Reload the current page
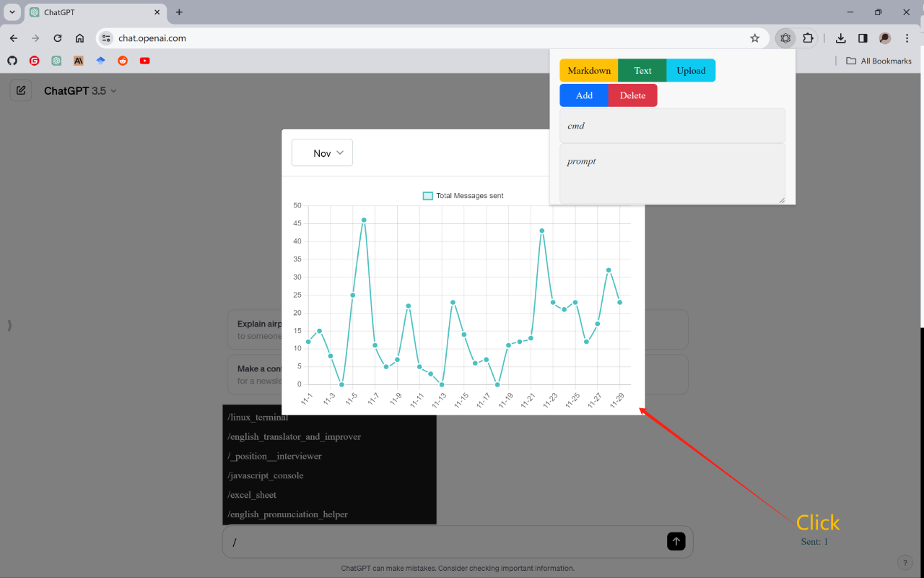 point(58,38)
